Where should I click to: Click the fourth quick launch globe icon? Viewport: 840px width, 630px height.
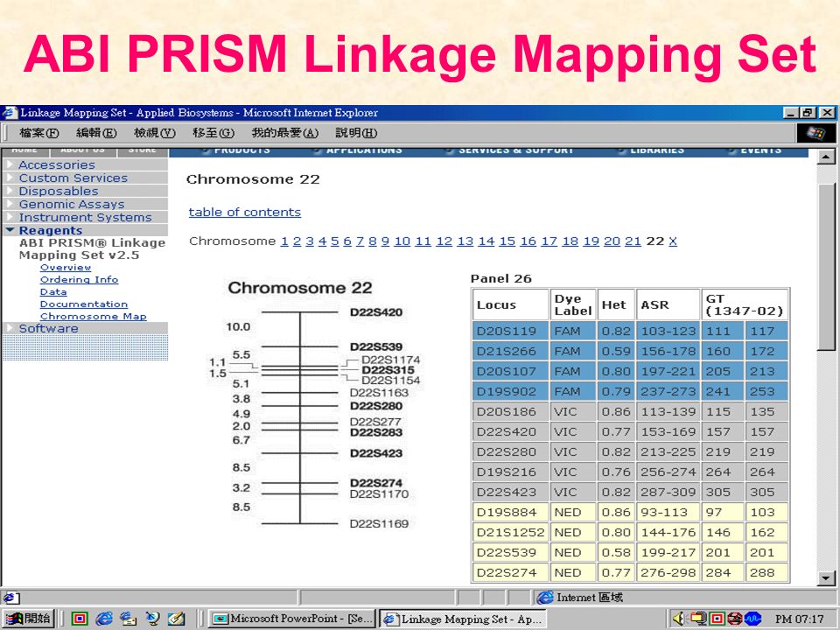click(x=152, y=619)
